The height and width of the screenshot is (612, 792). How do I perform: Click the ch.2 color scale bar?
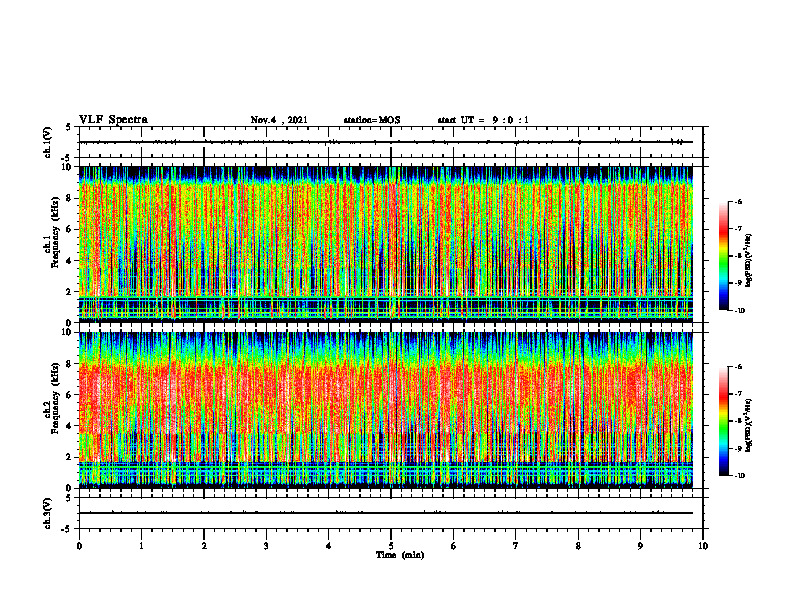point(723,421)
